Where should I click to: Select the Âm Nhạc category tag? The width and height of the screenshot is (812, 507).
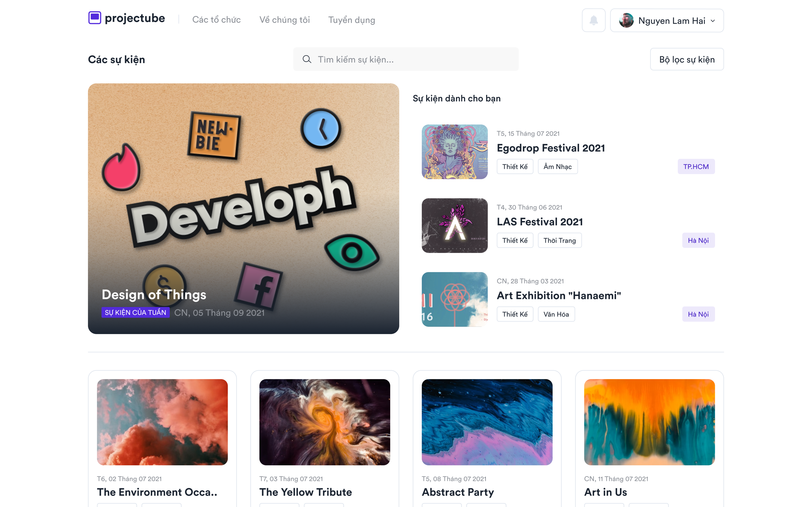557,167
